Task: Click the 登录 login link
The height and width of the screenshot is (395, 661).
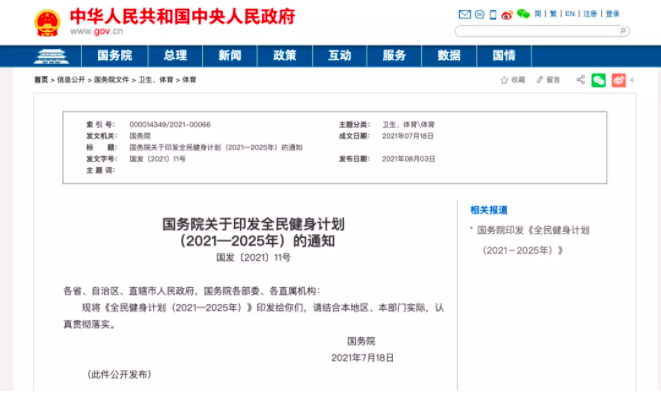Action: point(613,14)
